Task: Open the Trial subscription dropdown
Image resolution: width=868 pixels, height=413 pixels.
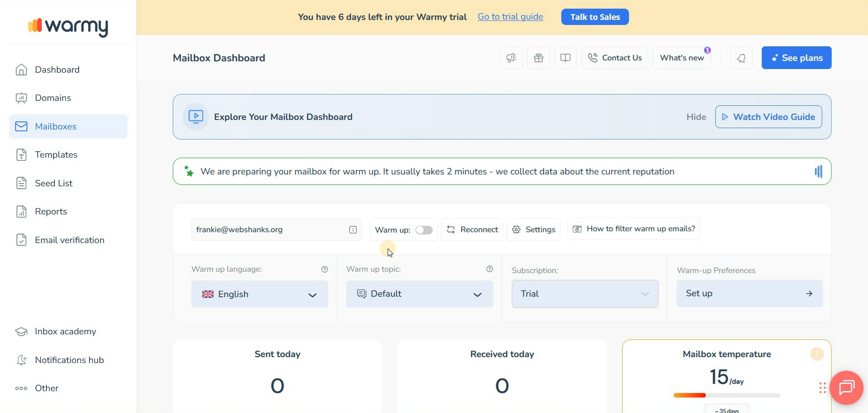Action: (x=585, y=294)
